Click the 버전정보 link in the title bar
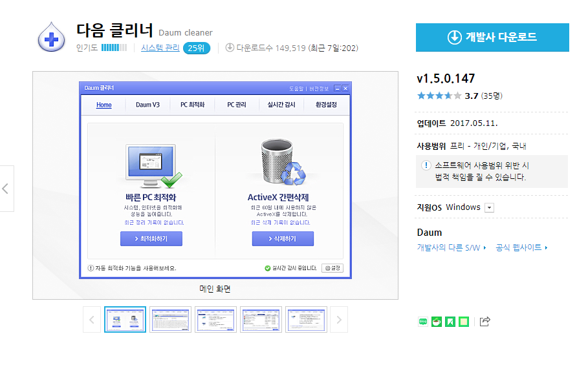The width and height of the screenshot is (588, 365). tap(319, 89)
